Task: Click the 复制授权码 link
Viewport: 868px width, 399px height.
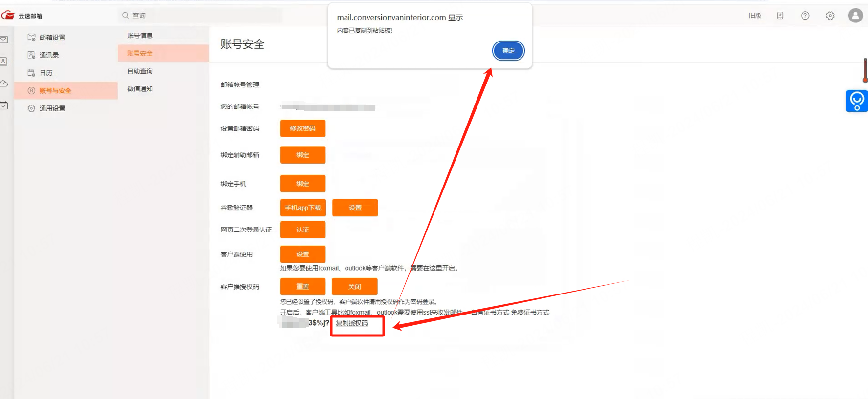Action: coord(352,323)
